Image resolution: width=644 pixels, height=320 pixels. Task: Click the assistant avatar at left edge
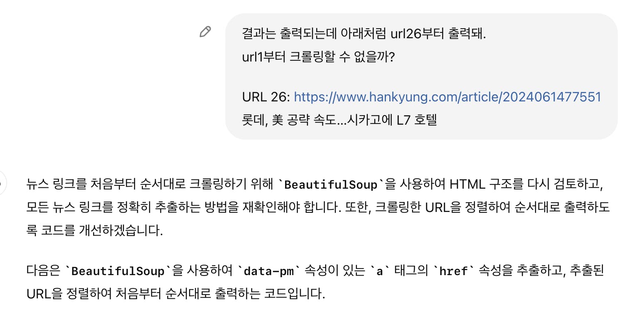[2, 183]
